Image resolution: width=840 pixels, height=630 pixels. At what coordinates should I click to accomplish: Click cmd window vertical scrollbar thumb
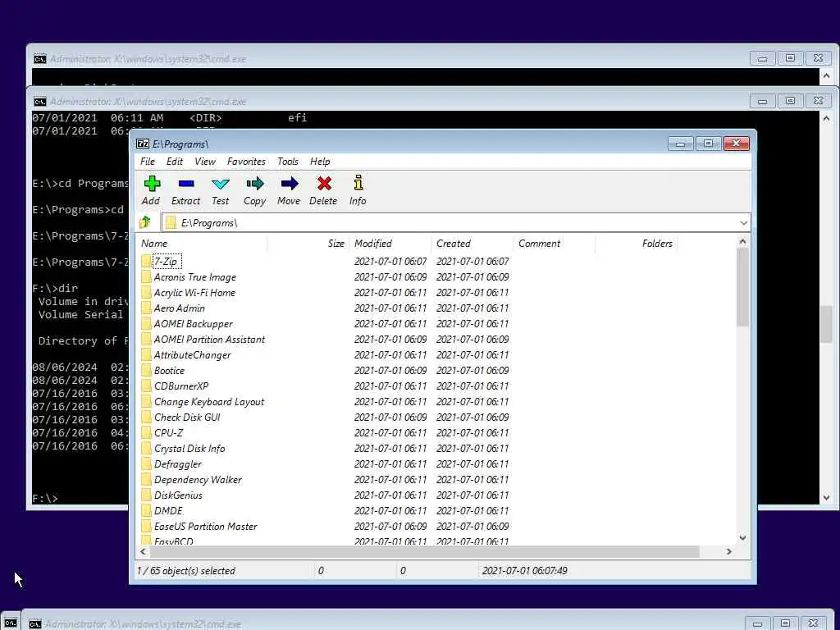coord(827,324)
